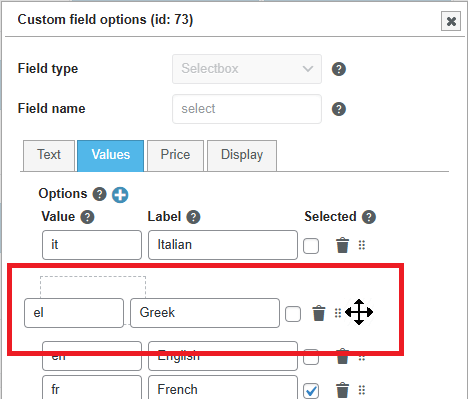Click the Greek label input field
This screenshot has height=399, width=469.
tap(205, 313)
